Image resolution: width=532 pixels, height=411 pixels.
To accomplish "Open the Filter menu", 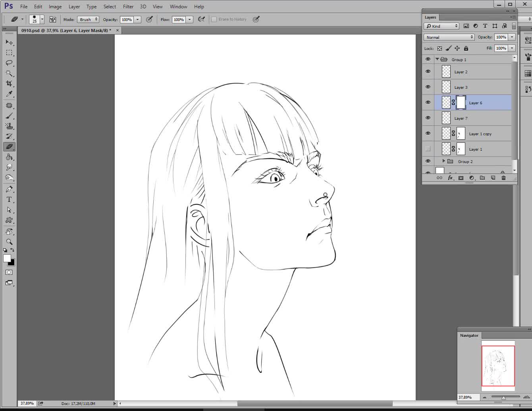I will click(x=128, y=6).
